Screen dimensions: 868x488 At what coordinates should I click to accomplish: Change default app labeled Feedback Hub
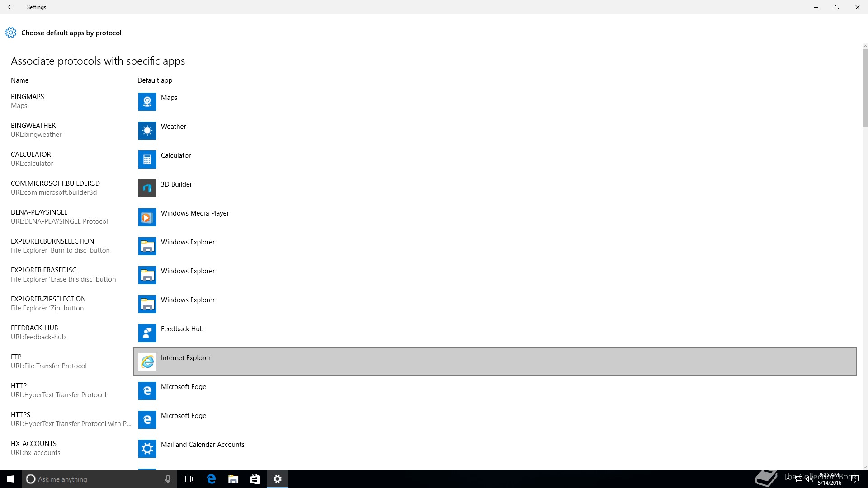(182, 329)
